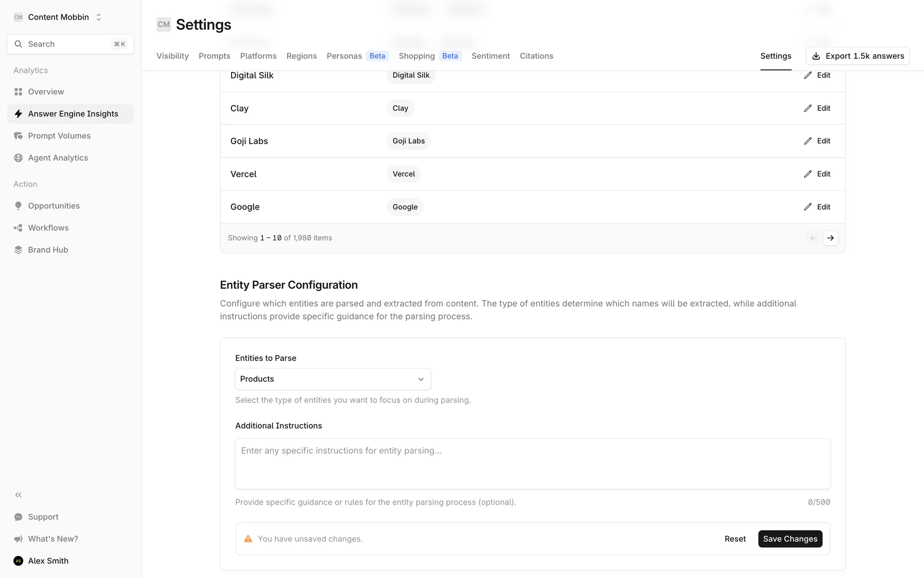
Task: Open Alex Smith account menu
Action: (48, 561)
